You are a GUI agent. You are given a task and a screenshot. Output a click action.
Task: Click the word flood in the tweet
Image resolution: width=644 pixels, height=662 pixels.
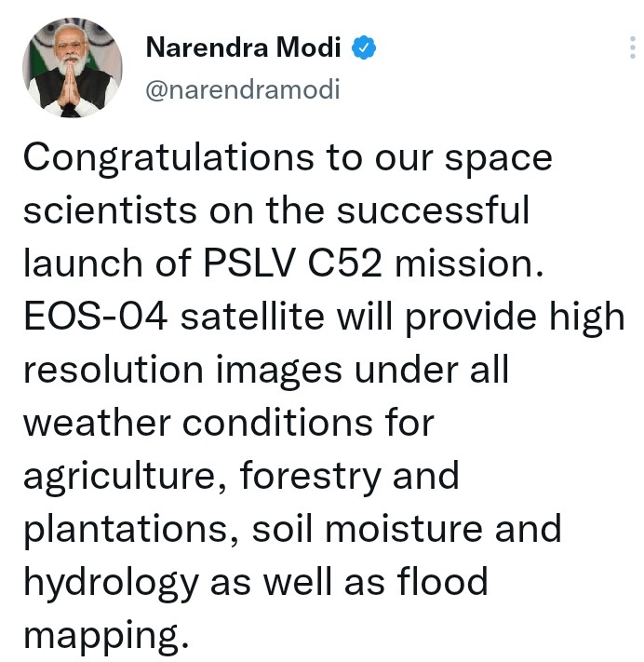coord(442,580)
